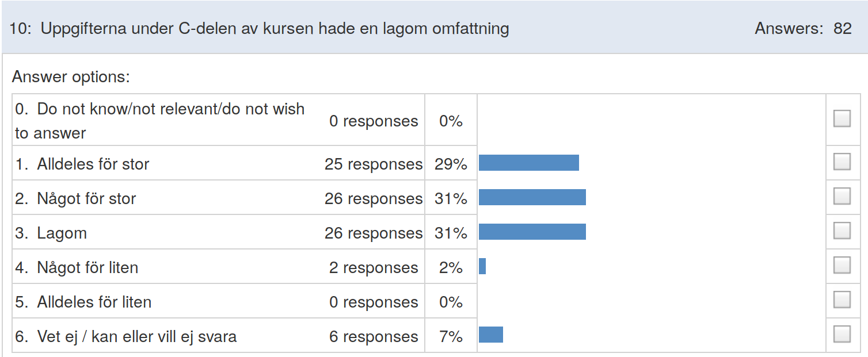
Task: Click '25 responses' count text
Action: coord(374,164)
